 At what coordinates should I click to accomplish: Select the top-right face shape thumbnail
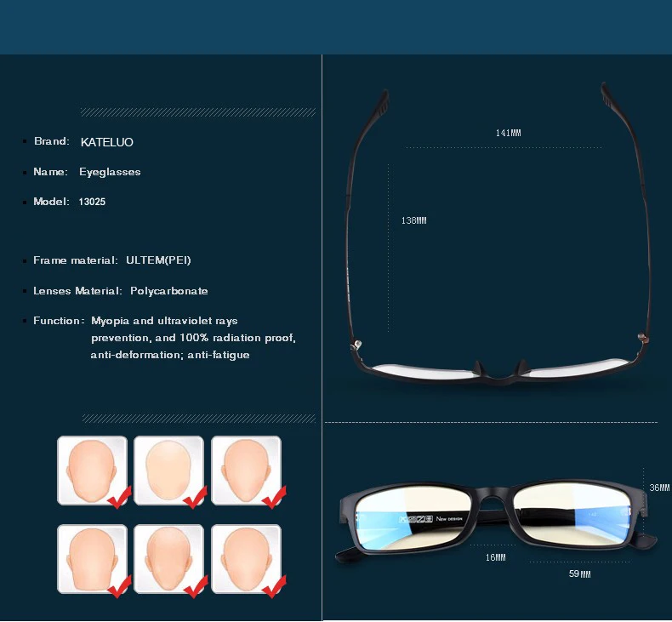pos(246,471)
